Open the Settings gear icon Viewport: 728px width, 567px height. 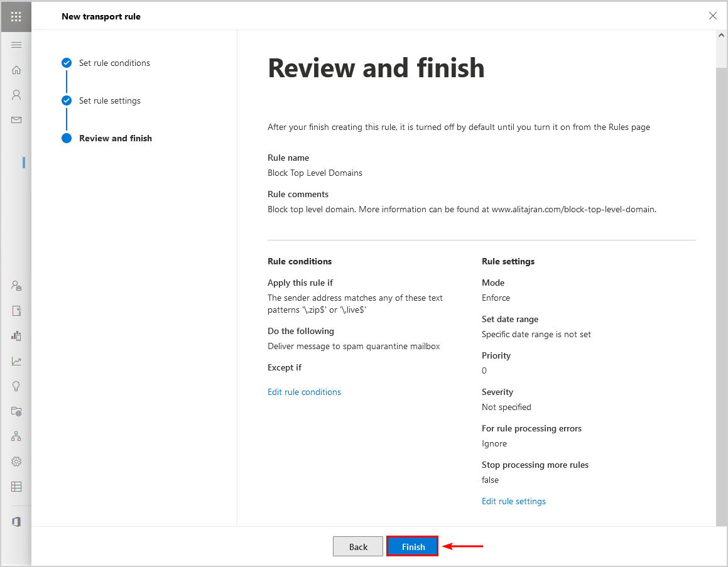coord(16,462)
